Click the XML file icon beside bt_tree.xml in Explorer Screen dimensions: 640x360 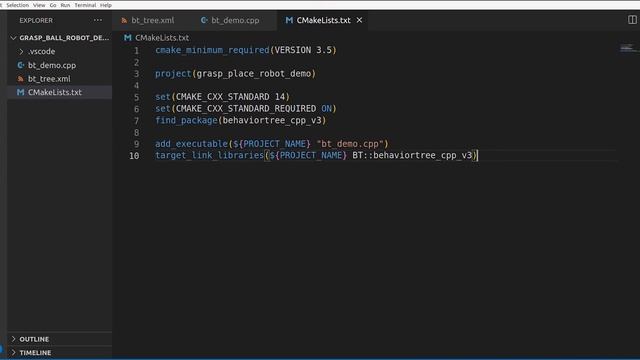(21, 79)
